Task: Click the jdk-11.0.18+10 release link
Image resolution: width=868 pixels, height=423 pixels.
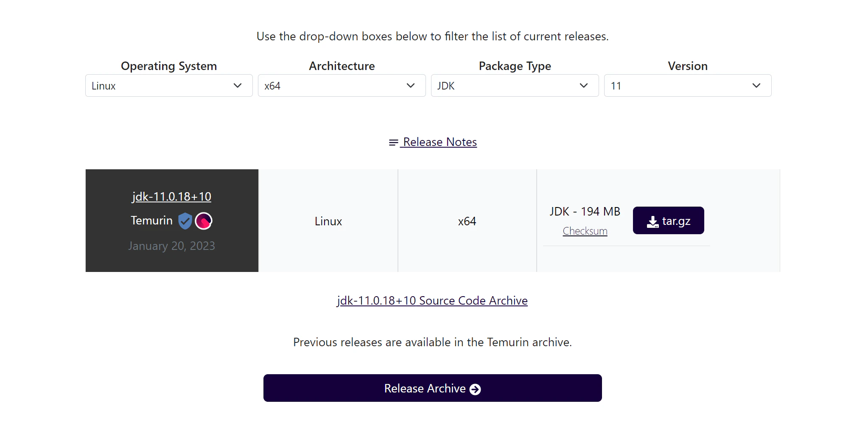Action: point(171,196)
